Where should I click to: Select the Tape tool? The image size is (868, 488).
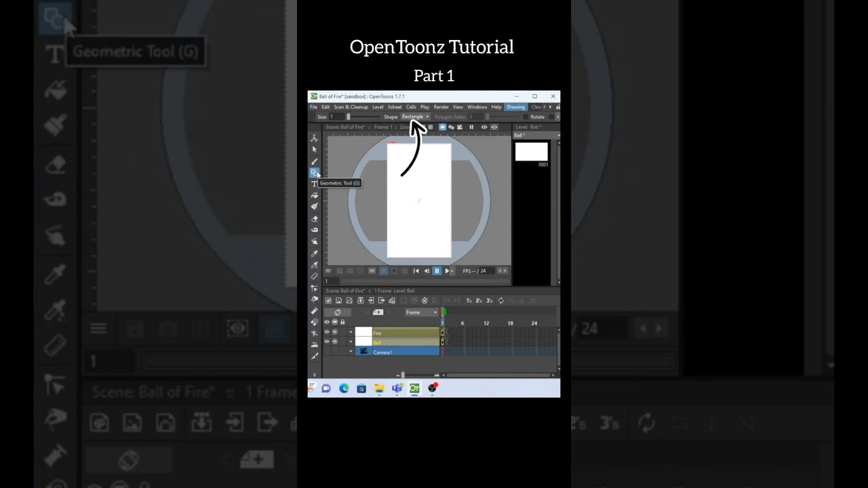[315, 230]
